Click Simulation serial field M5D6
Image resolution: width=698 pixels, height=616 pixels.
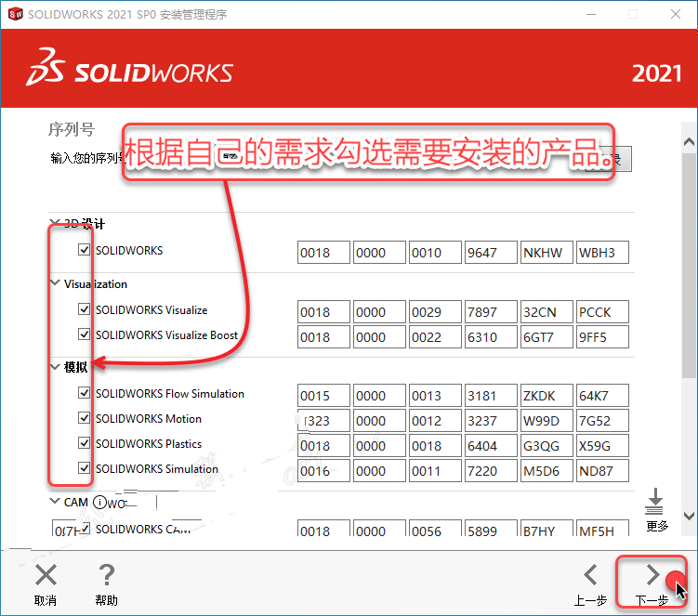tap(547, 470)
